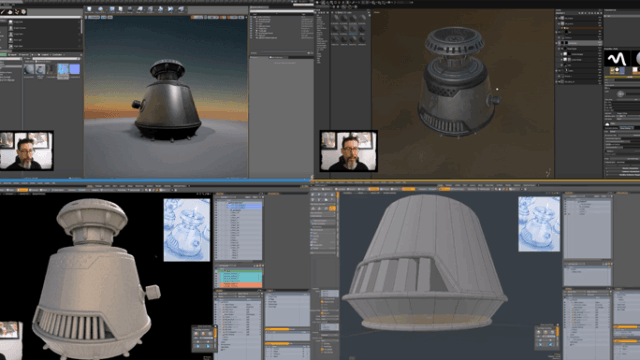Open the Perspective viewport dropdown in Unreal

[94, 18]
